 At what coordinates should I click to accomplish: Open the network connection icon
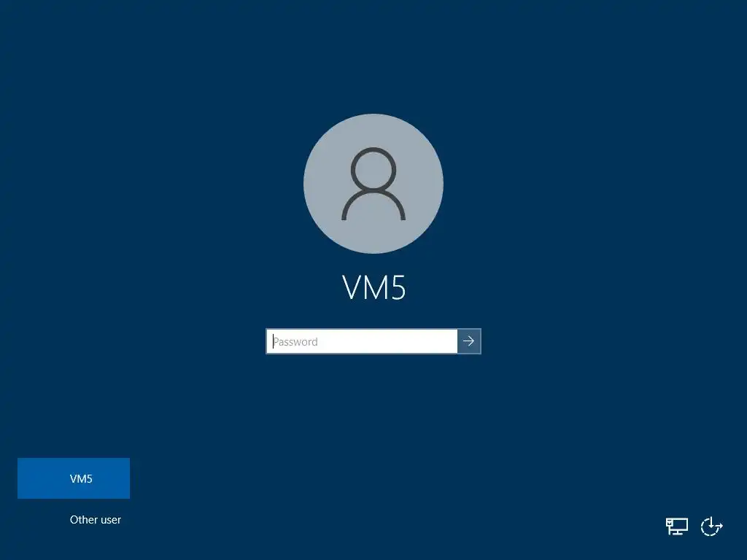[676, 526]
